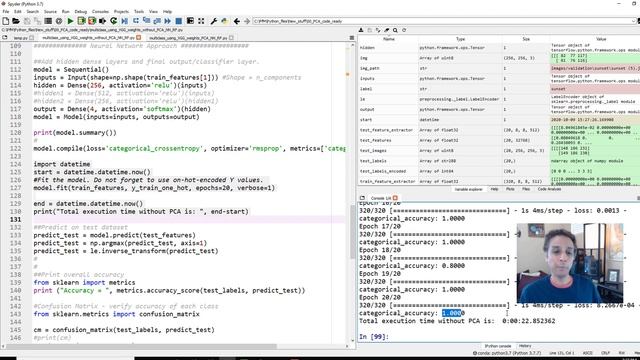Place cursor on line 127 model.fit call
Viewport: 640px width, 360px height.
coord(154,188)
